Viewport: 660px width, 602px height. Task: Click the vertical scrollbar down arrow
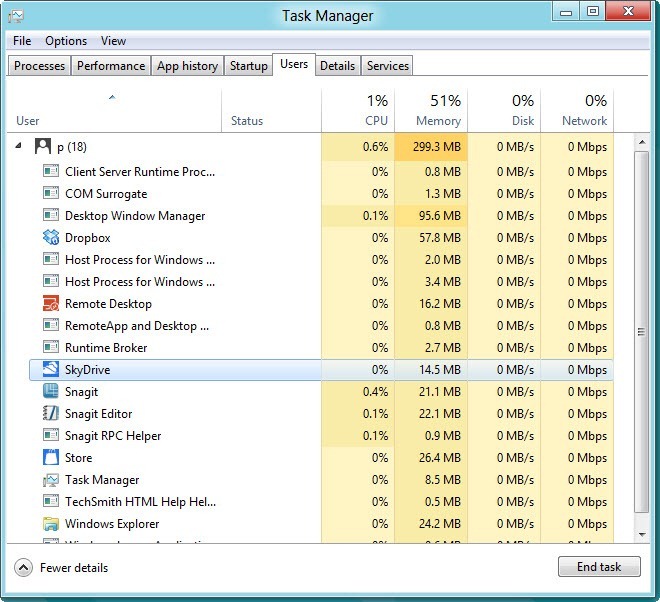642,536
